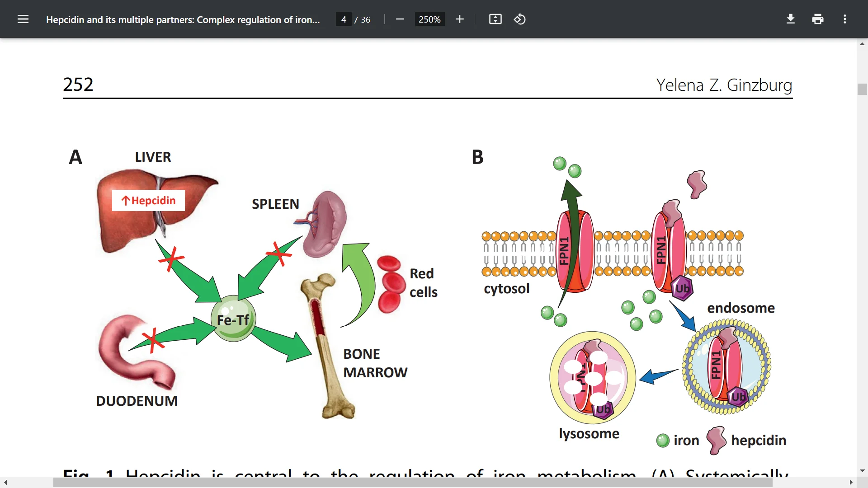Rotate the document counterclockwise
The width and height of the screenshot is (868, 488).
point(520,19)
